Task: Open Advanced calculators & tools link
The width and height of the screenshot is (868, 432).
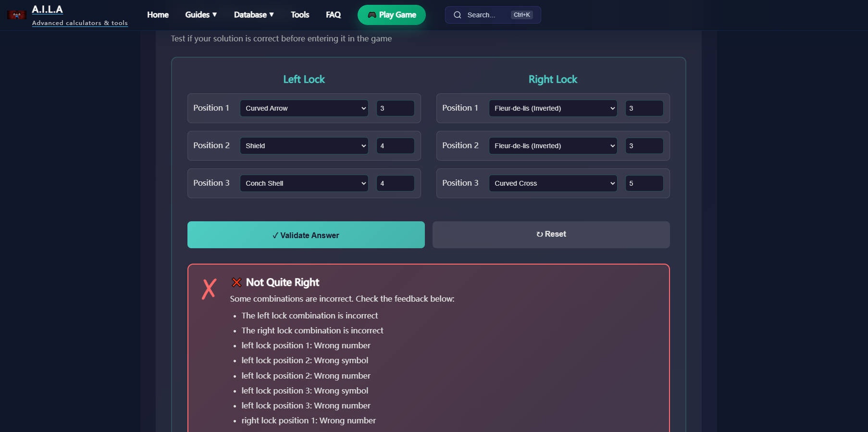Action: (x=80, y=23)
